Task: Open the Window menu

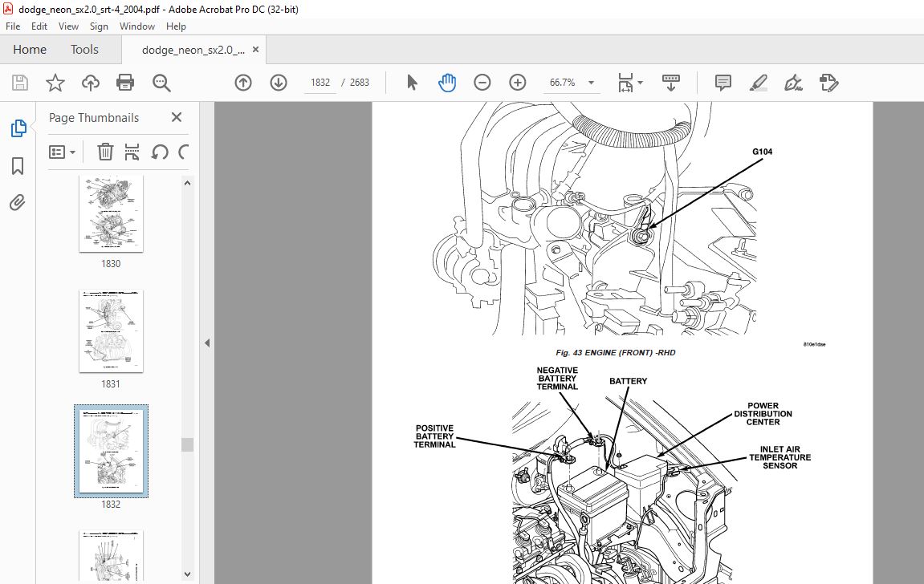Action: 136,26
